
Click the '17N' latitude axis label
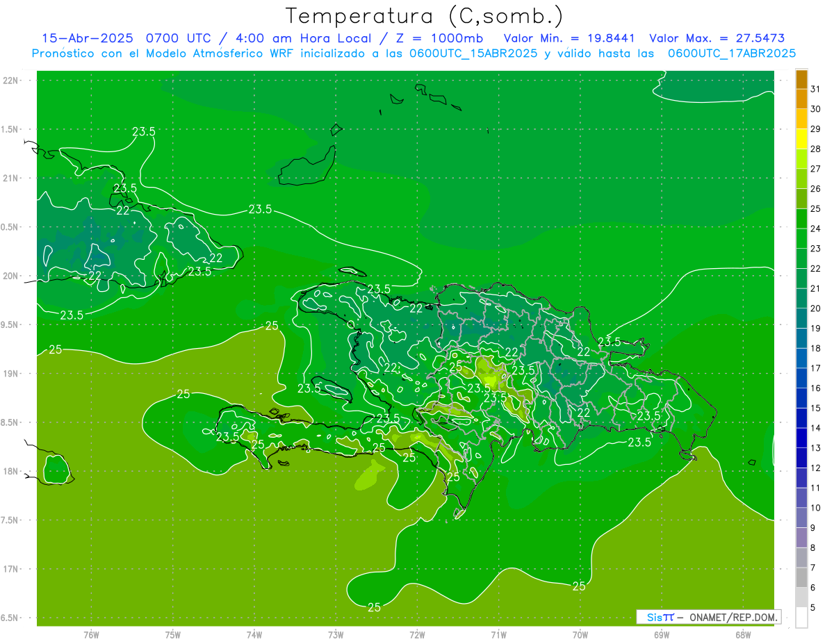pos(10,569)
